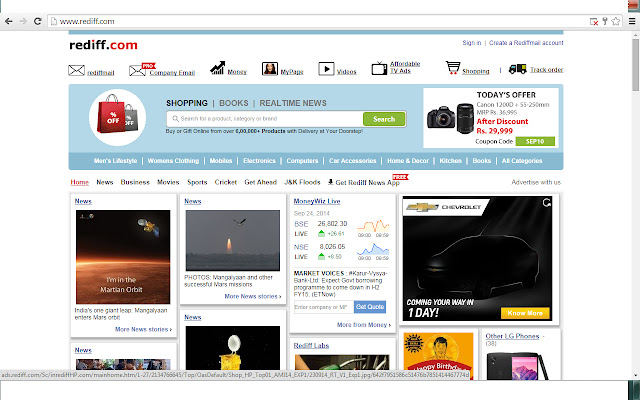The image size is (640, 400).
Task: Click the NSE mini chart
Action: [x=373, y=249]
